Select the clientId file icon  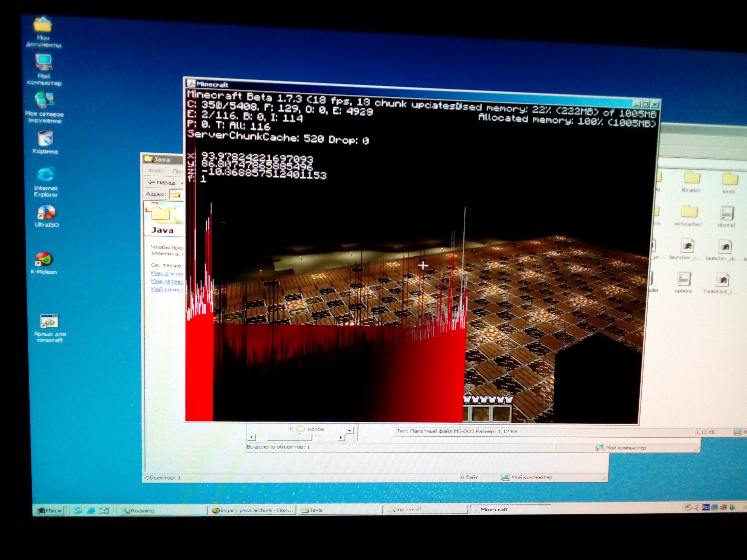726,216
